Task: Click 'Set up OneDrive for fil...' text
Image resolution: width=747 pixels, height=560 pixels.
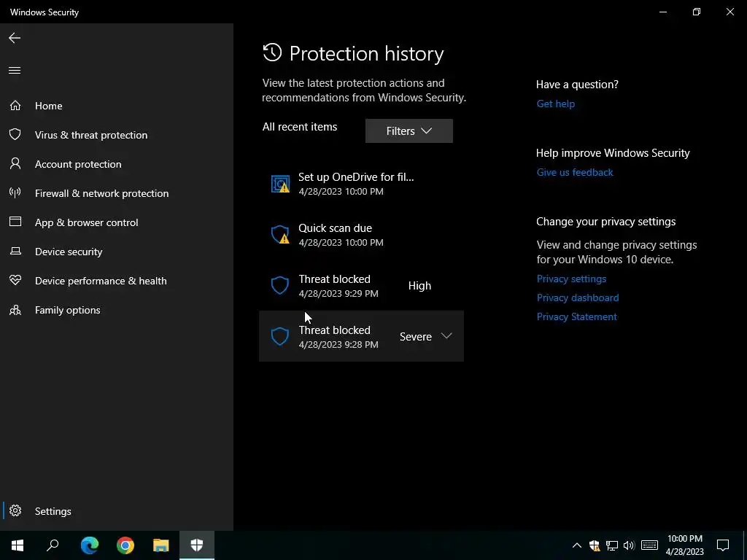Action: (356, 177)
